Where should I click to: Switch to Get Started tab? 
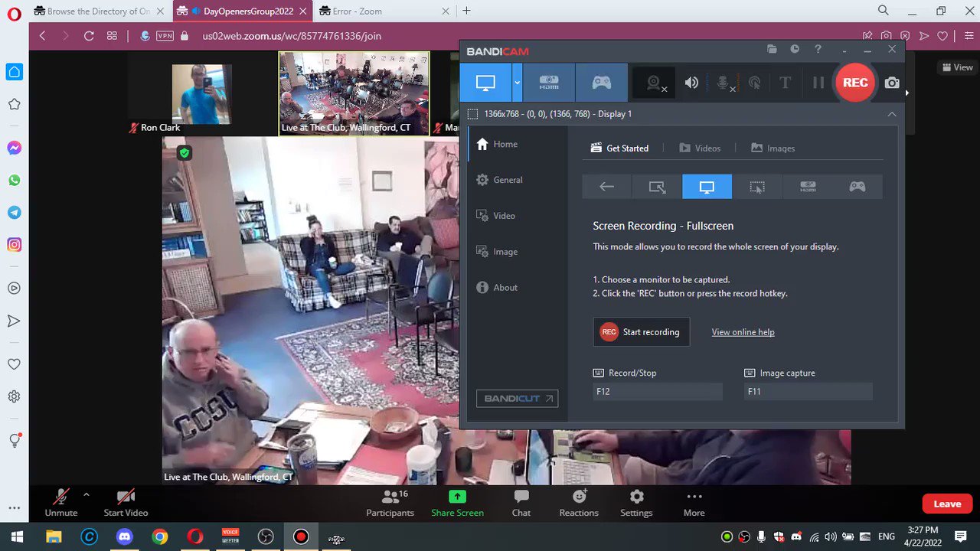pyautogui.click(x=619, y=148)
